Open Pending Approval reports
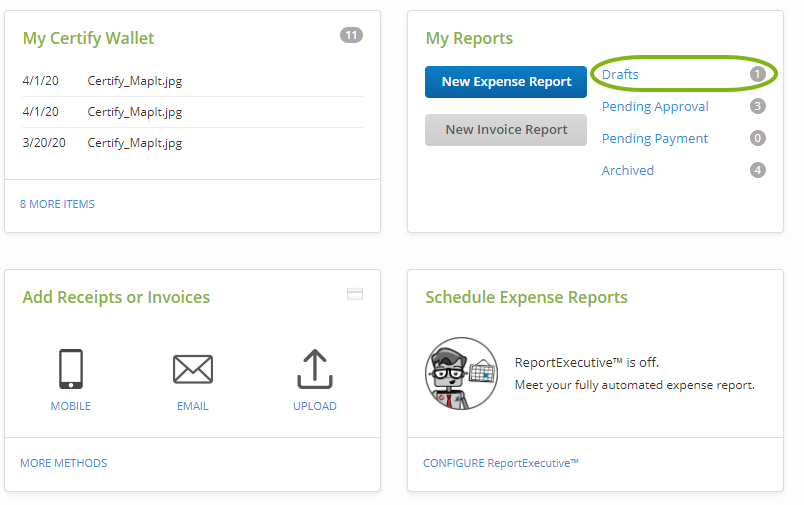This screenshot has height=505, width=804. 655,107
